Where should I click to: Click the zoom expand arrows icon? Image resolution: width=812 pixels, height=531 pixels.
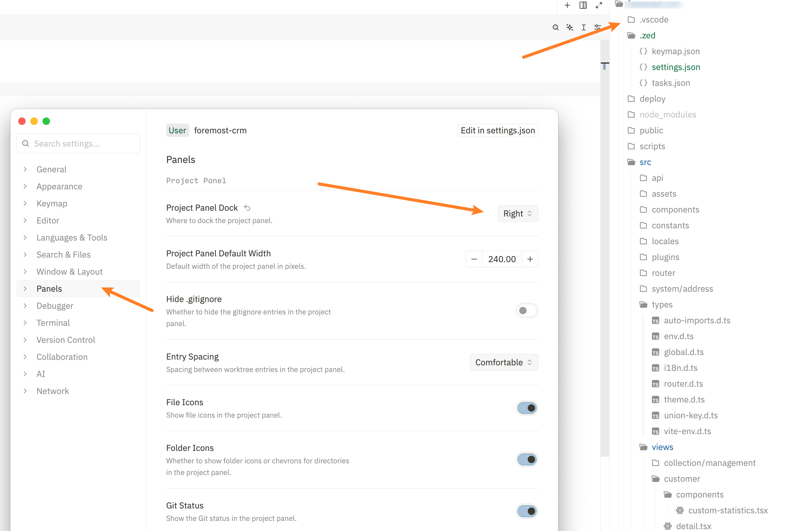point(599,5)
